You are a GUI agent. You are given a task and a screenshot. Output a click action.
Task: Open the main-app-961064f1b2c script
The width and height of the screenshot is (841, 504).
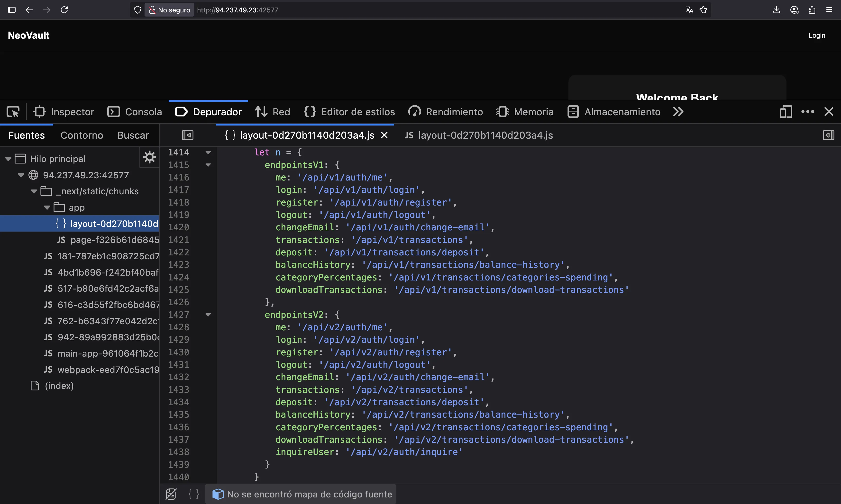pyautogui.click(x=101, y=353)
